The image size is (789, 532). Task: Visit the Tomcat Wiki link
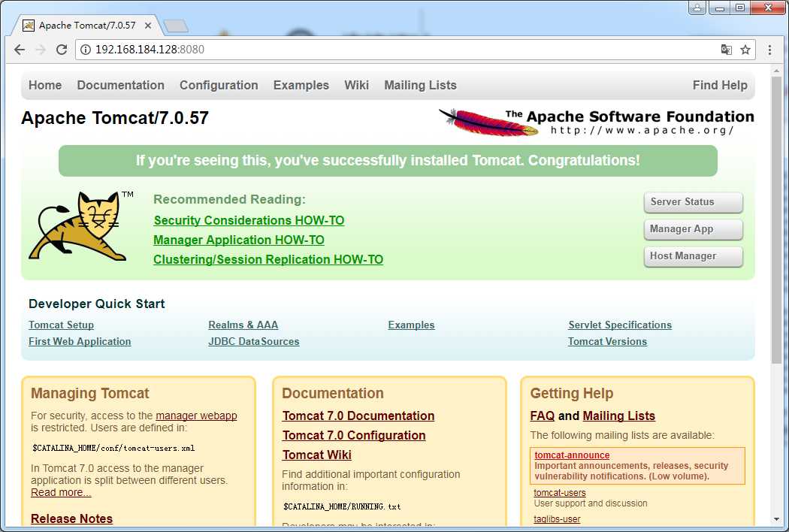point(317,455)
